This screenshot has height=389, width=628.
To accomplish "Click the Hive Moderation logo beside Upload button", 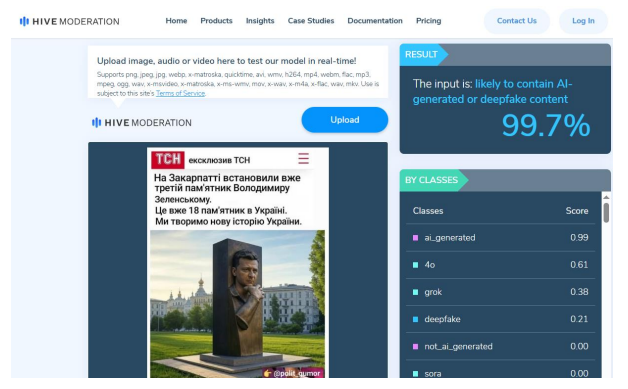I will pos(141,123).
